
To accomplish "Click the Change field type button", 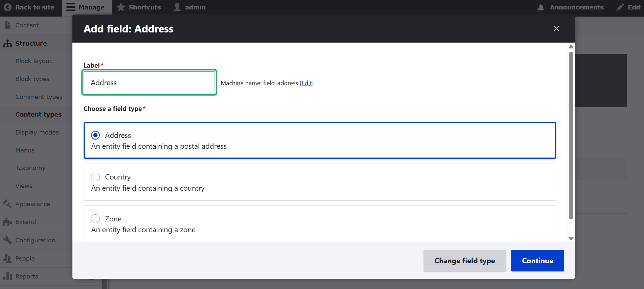I will pyautogui.click(x=465, y=261).
